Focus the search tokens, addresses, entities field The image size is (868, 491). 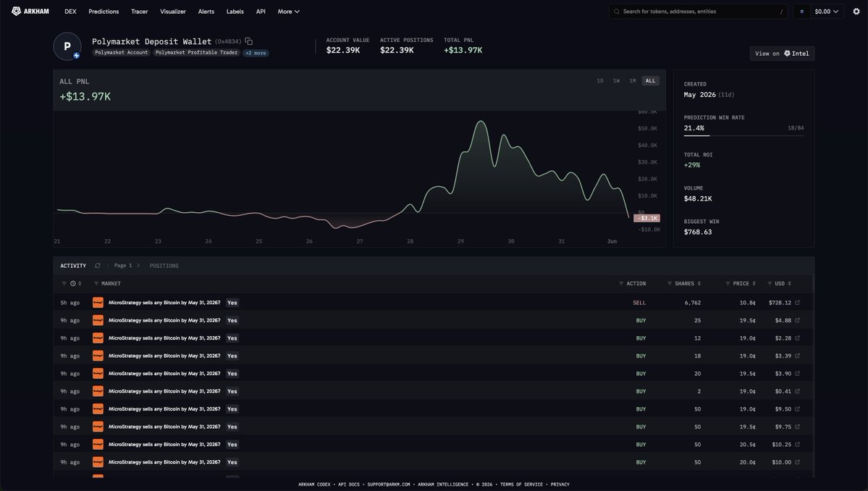coord(697,11)
